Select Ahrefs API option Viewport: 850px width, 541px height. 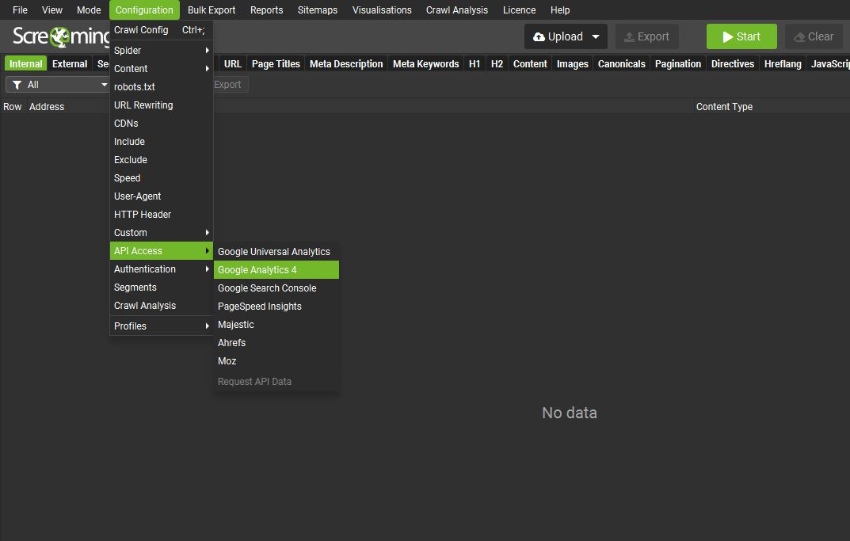click(276, 343)
